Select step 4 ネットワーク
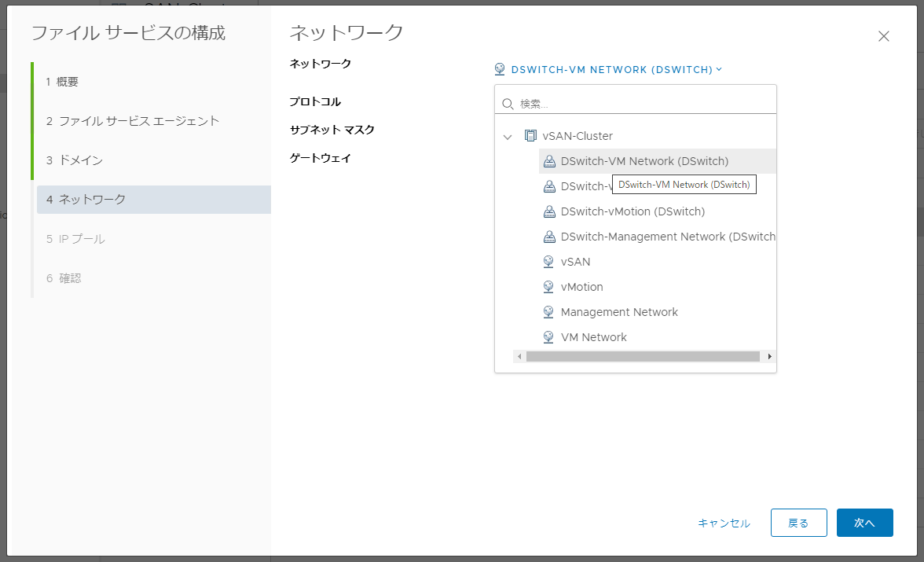Viewport: 924px width, 562px height. click(152, 200)
